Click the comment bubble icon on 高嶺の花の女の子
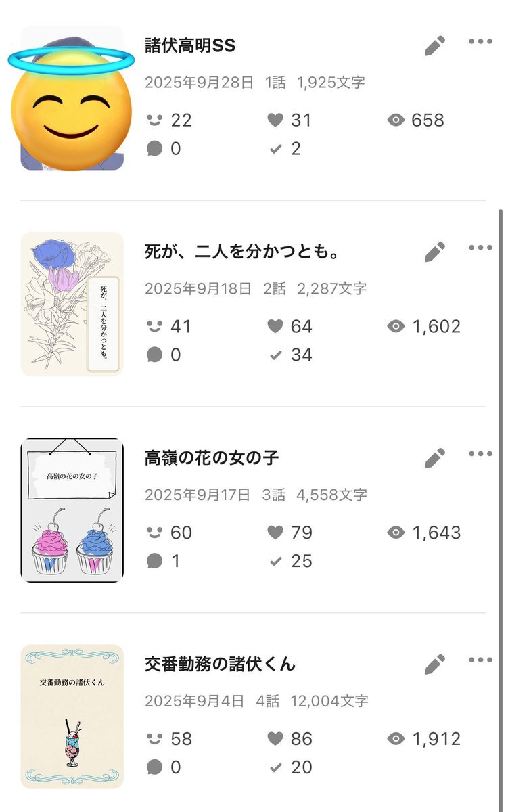 coord(155,561)
